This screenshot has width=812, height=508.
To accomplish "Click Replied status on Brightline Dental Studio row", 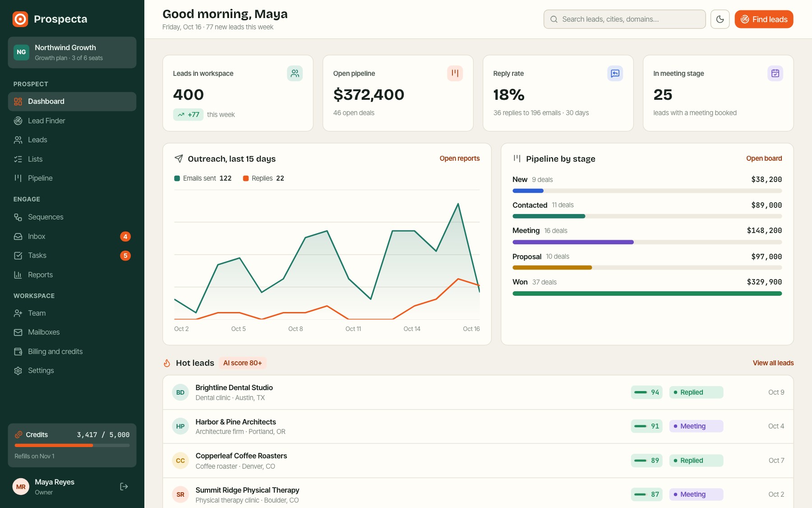I will [696, 392].
